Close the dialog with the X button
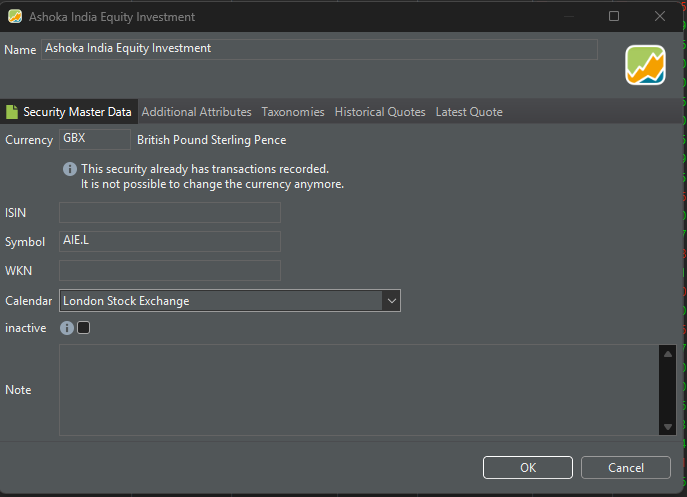The image size is (687, 497). tap(660, 16)
